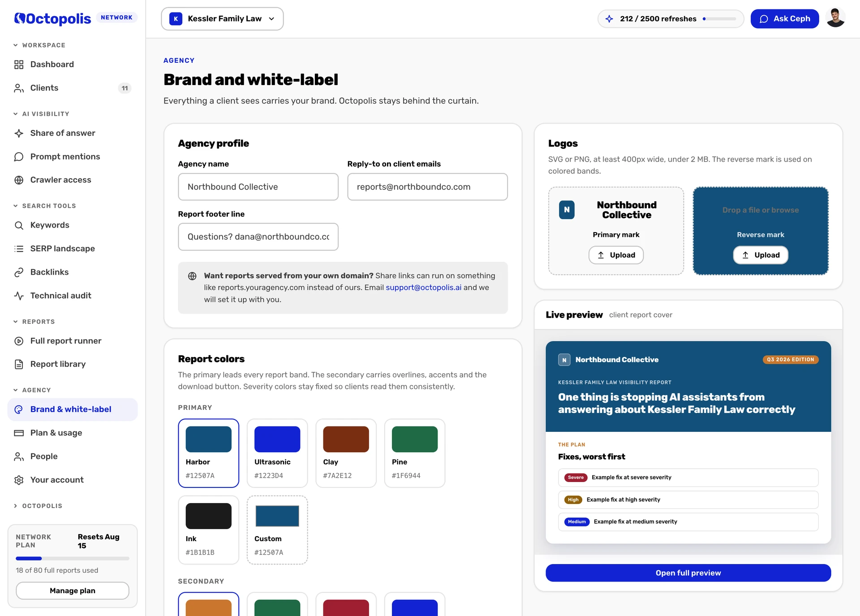Open the Octopolis logo home link
This screenshot has height=616, width=860.
(52, 18)
